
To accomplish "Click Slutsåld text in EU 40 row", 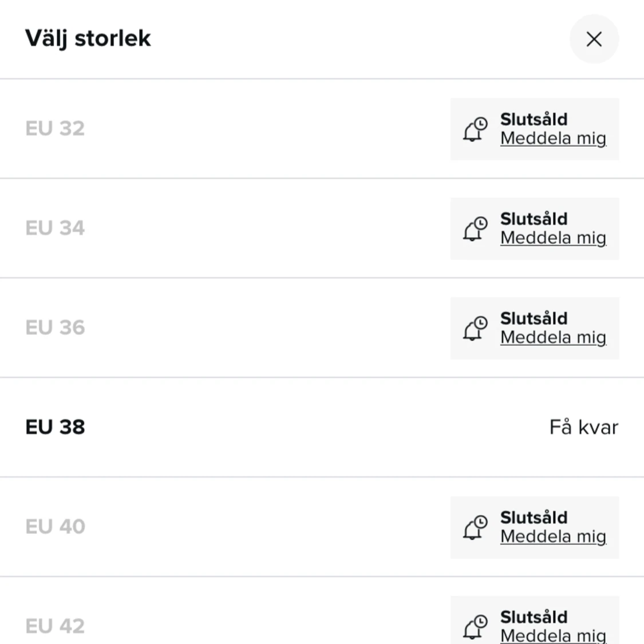I will [534, 517].
